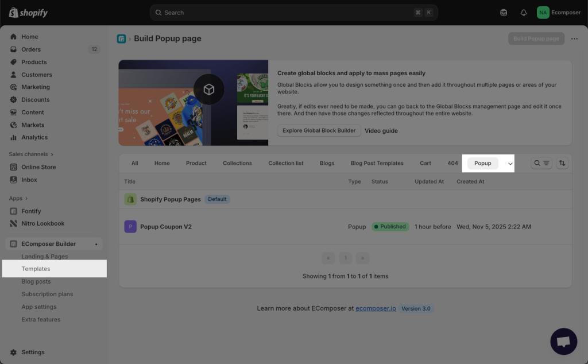Open the chat support bubble
The height and width of the screenshot is (364, 588).
[563, 342]
